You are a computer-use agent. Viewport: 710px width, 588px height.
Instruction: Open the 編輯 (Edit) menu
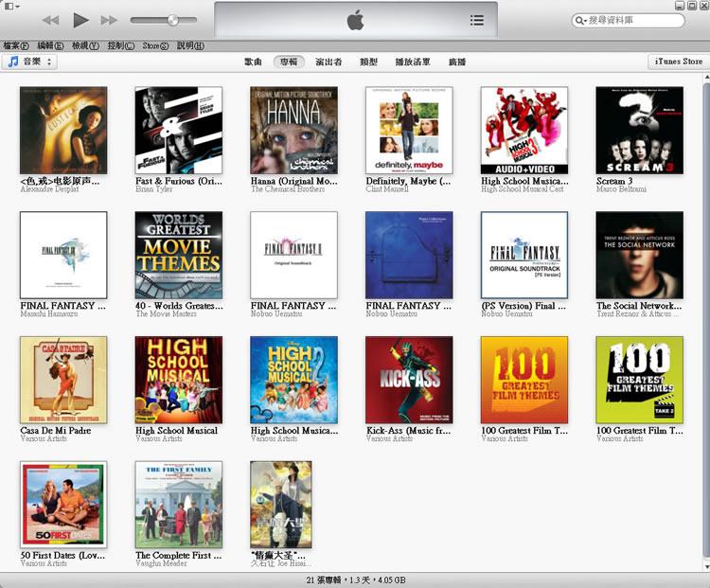coord(50,45)
